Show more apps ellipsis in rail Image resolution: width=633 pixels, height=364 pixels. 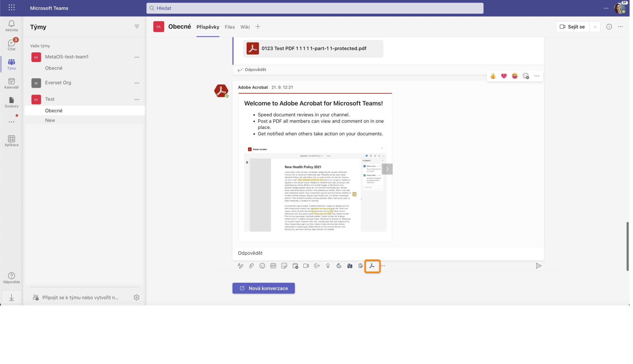pyautogui.click(x=12, y=122)
